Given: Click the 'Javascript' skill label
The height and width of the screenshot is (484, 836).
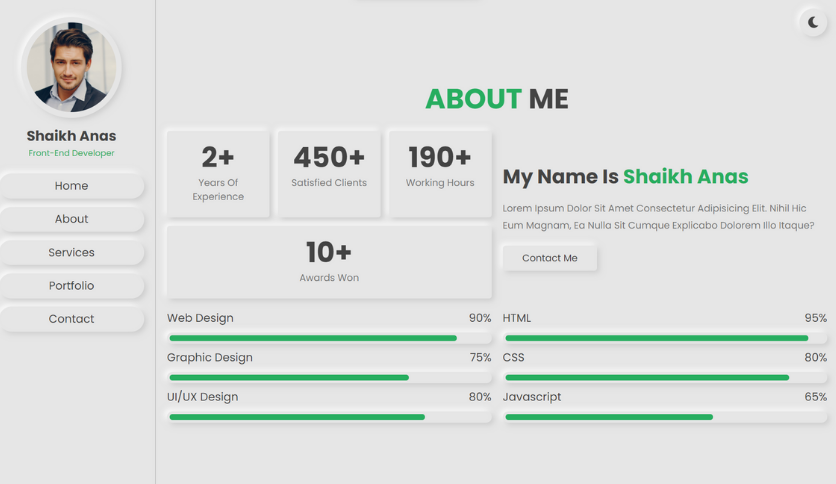Looking at the screenshot, I should 532,397.
